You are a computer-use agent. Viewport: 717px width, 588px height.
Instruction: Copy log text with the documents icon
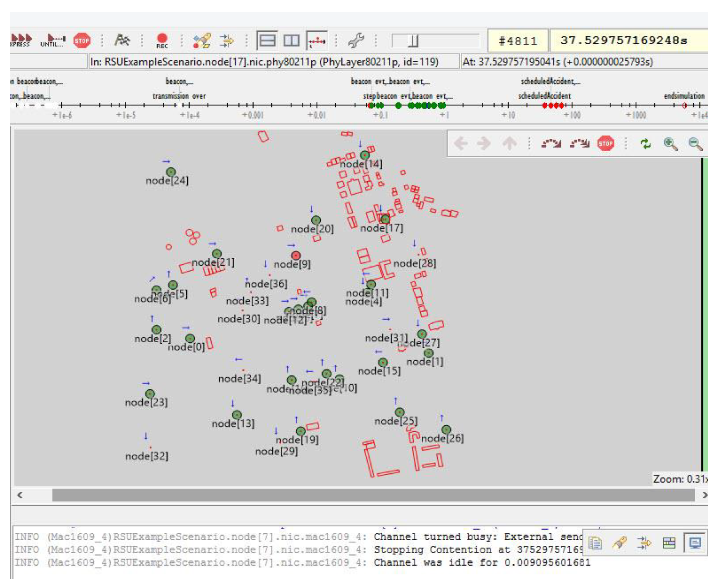[595, 543]
